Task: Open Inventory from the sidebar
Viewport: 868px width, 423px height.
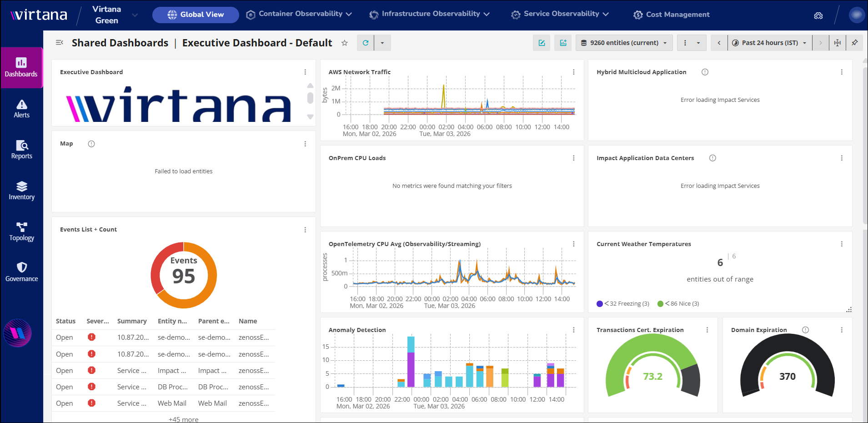Action: click(x=21, y=191)
